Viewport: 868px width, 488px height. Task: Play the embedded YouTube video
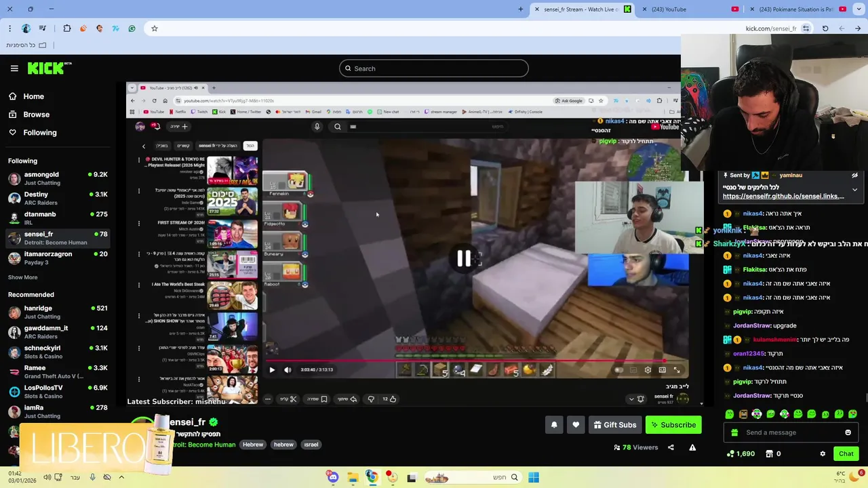[x=272, y=370]
